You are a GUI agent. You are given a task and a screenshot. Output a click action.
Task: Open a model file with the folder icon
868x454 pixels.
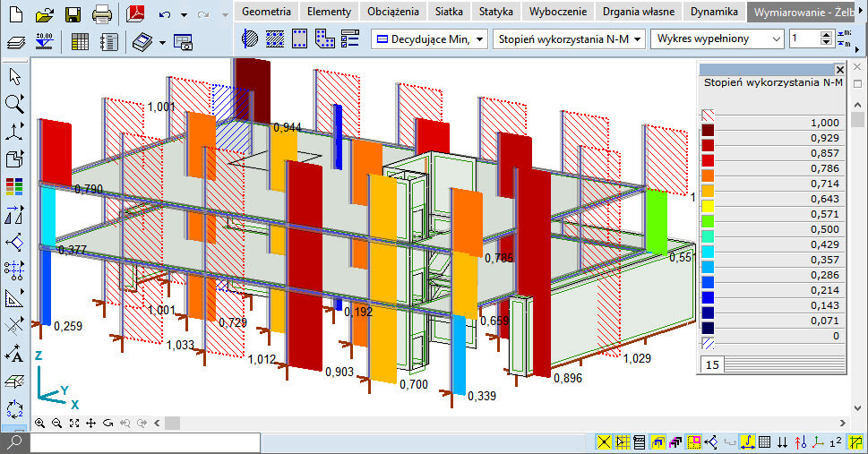pyautogui.click(x=45, y=14)
